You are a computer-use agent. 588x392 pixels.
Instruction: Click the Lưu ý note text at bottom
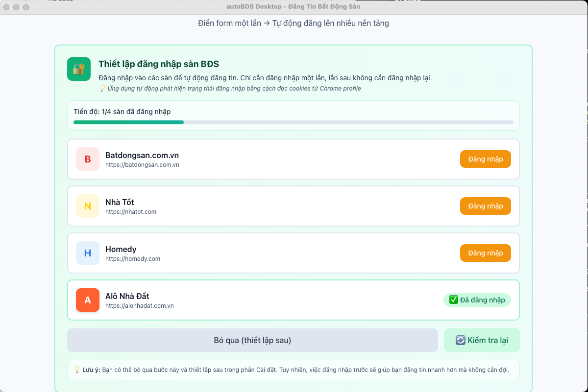[295, 370]
